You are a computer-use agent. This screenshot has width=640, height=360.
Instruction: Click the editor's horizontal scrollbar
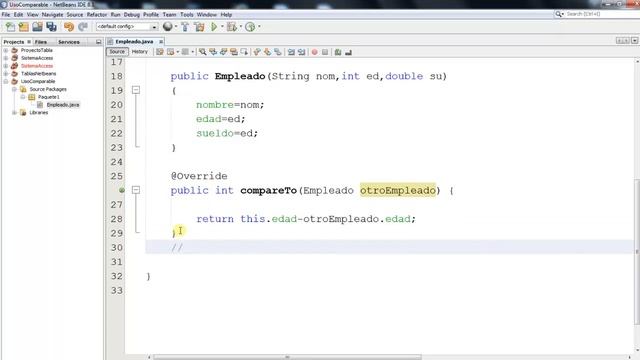click(287, 357)
